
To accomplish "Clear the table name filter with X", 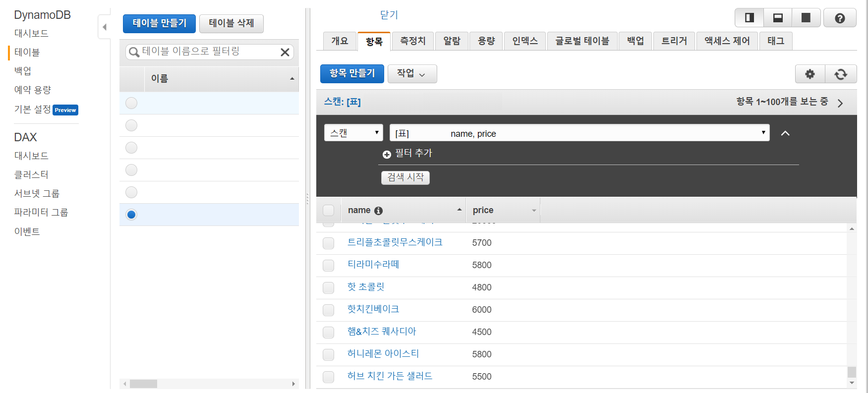I will click(285, 52).
